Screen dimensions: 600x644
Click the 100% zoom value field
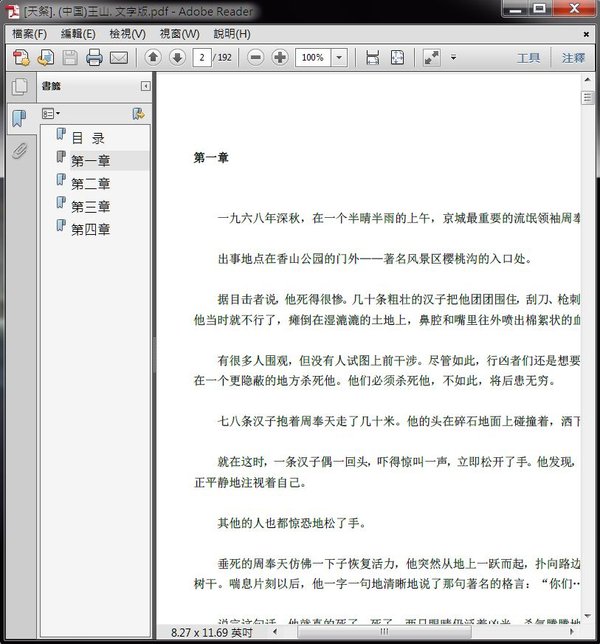point(313,58)
